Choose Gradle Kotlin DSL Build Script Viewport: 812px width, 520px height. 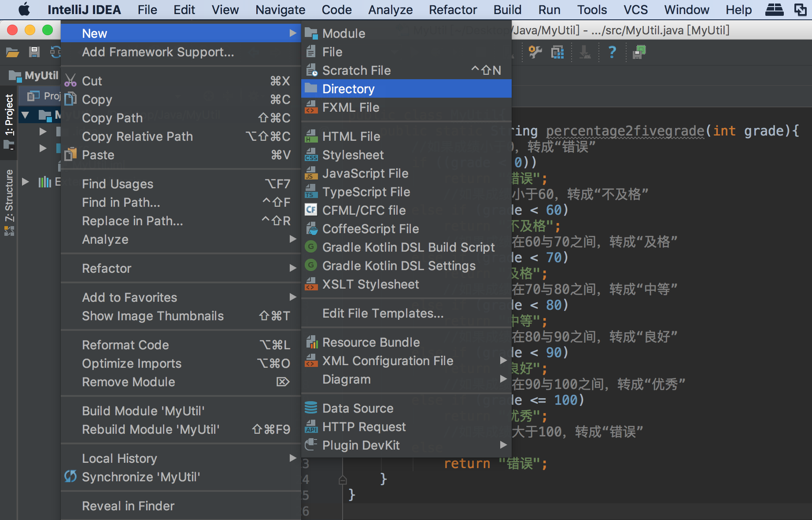click(406, 247)
